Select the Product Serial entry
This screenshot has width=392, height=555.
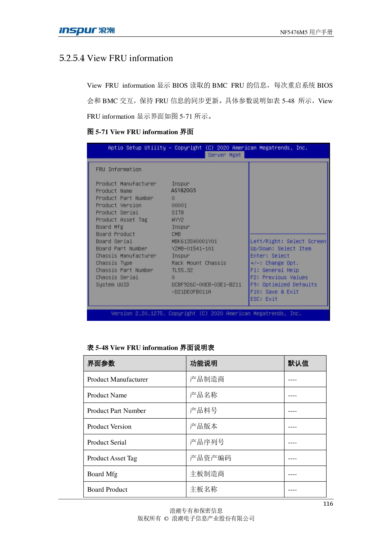[117, 213]
